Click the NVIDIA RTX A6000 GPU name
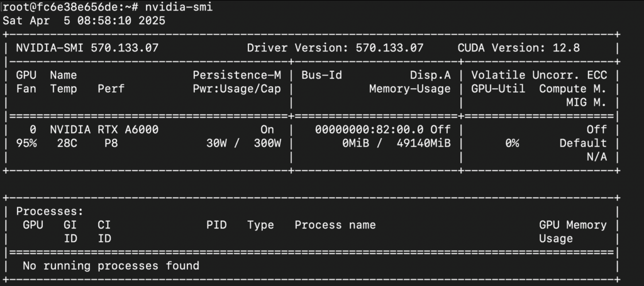Image resolution: width=644 pixels, height=286 pixels. coord(104,130)
